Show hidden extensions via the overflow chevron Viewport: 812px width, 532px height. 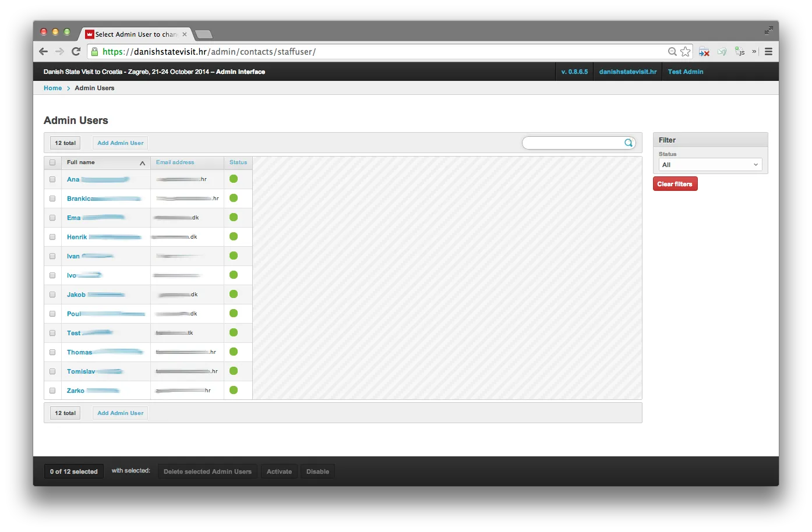(754, 52)
